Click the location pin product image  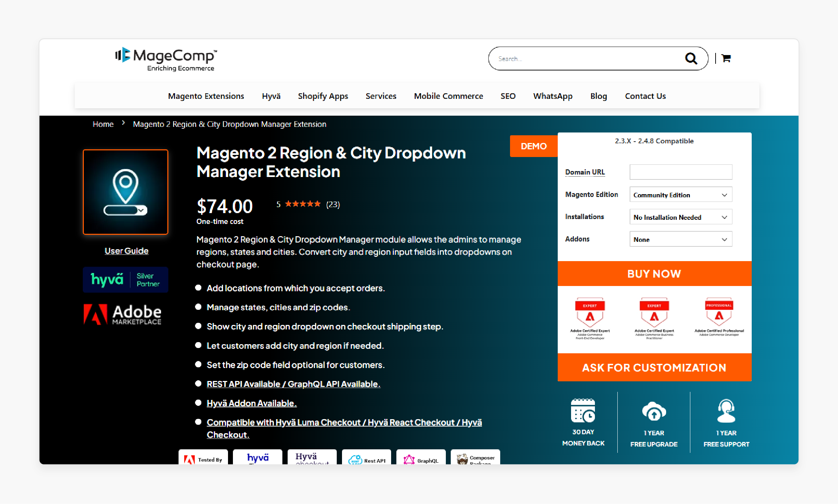(x=126, y=192)
